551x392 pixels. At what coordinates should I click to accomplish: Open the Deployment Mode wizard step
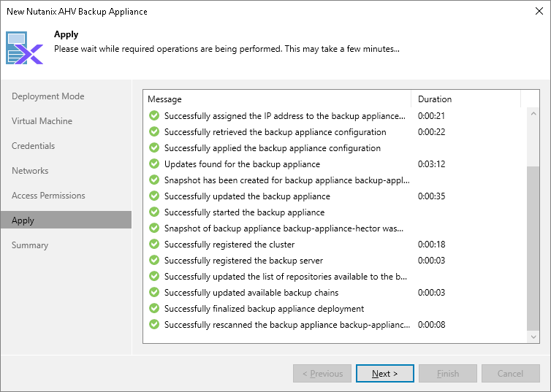(48, 96)
